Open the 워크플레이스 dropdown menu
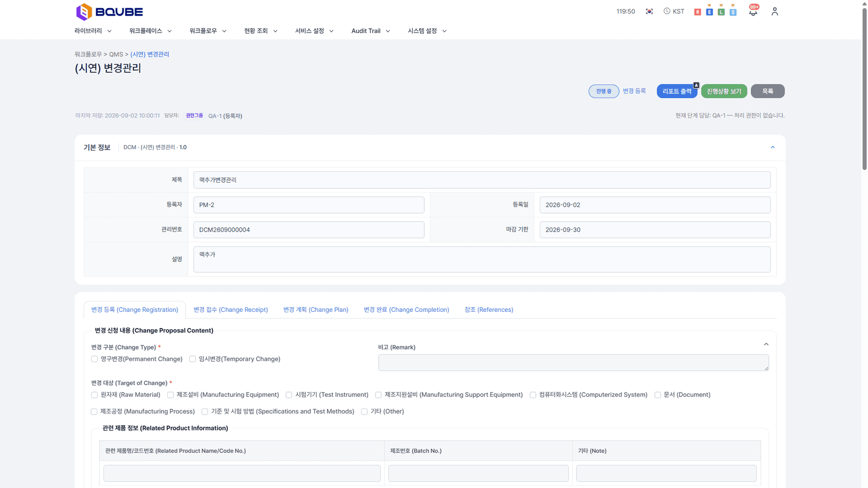The height and width of the screenshot is (488, 868). pos(150,31)
